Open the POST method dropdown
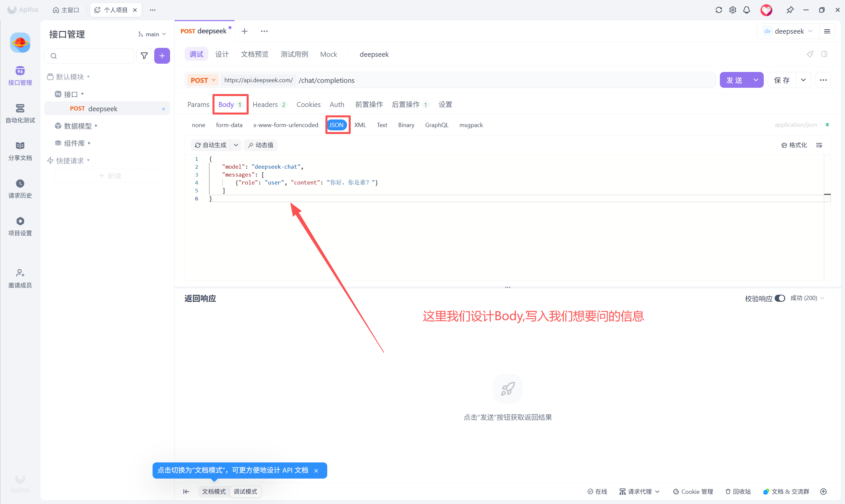Image resolution: width=845 pixels, height=504 pixels. point(203,80)
